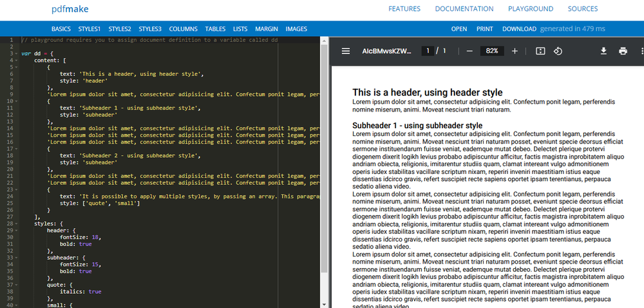Switch to the STYLES2 example

[x=120, y=29]
